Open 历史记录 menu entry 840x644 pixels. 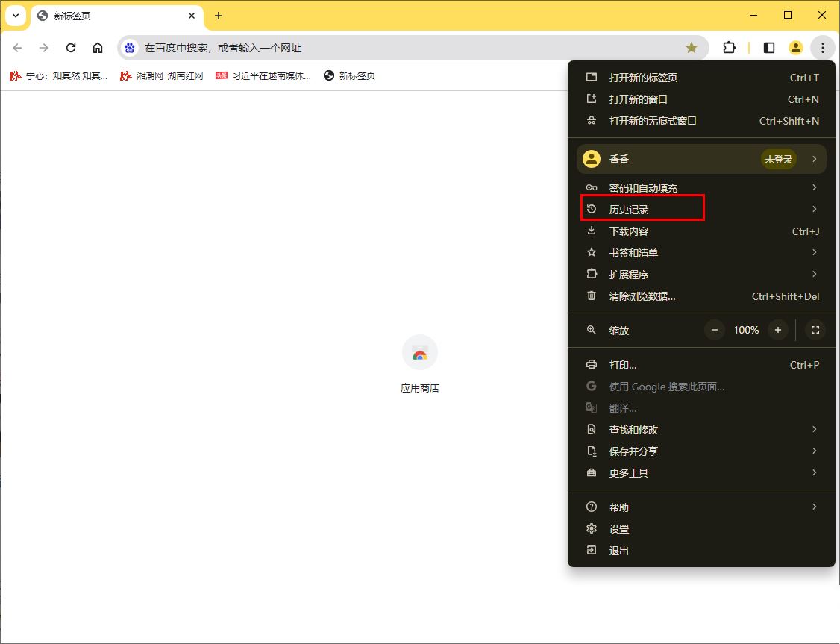pos(701,210)
